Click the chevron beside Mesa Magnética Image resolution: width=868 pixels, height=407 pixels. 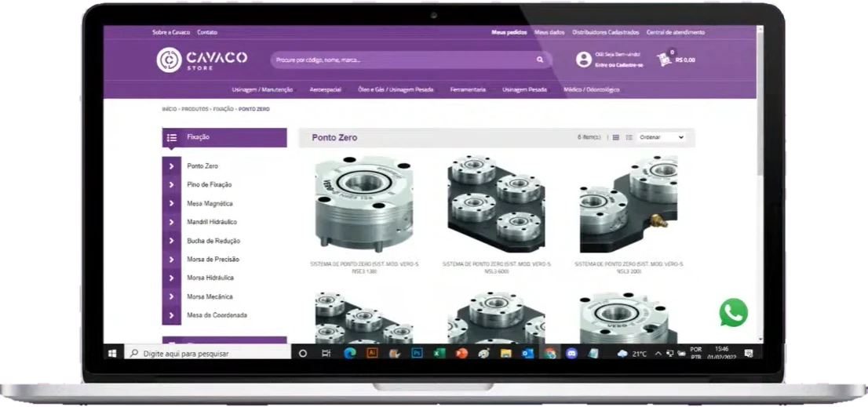(x=172, y=204)
